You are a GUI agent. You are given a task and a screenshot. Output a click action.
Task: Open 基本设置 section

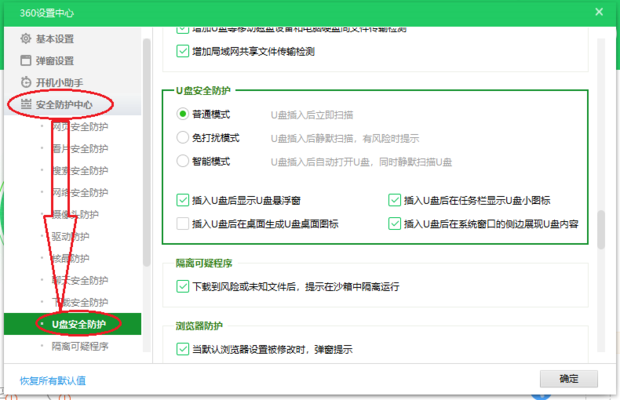55,39
